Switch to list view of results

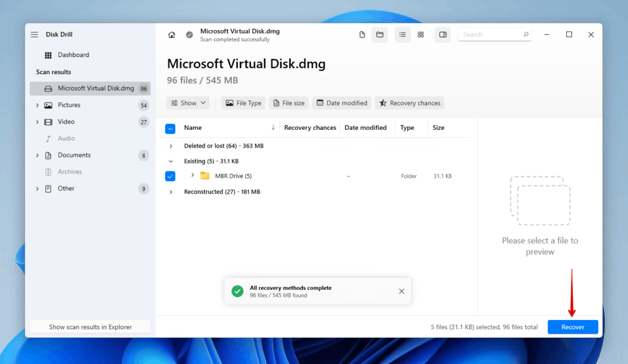click(402, 34)
